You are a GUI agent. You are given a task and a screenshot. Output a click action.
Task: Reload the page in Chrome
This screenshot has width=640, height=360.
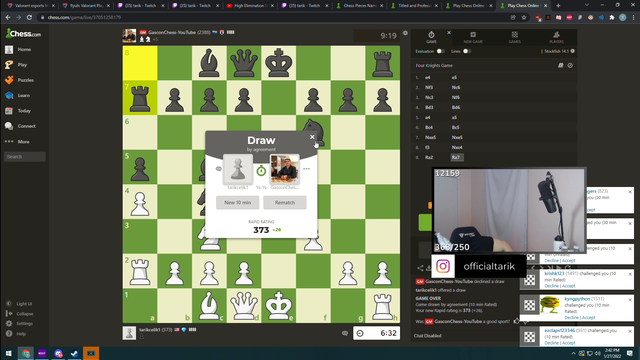[29, 18]
